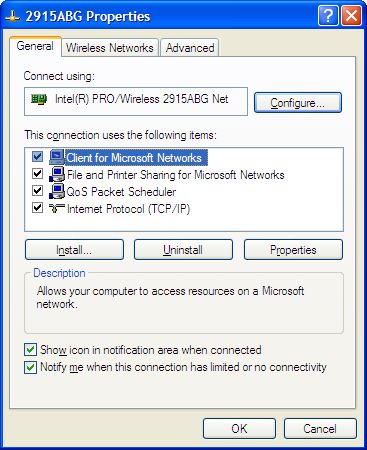Open the Advanced tab
Screen dimensions: 367x450
coord(190,48)
